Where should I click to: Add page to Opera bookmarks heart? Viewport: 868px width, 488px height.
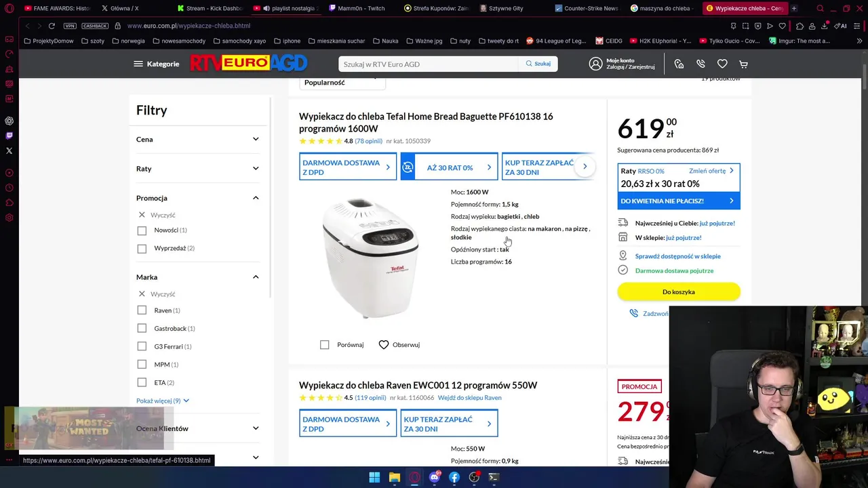pyautogui.click(x=782, y=26)
